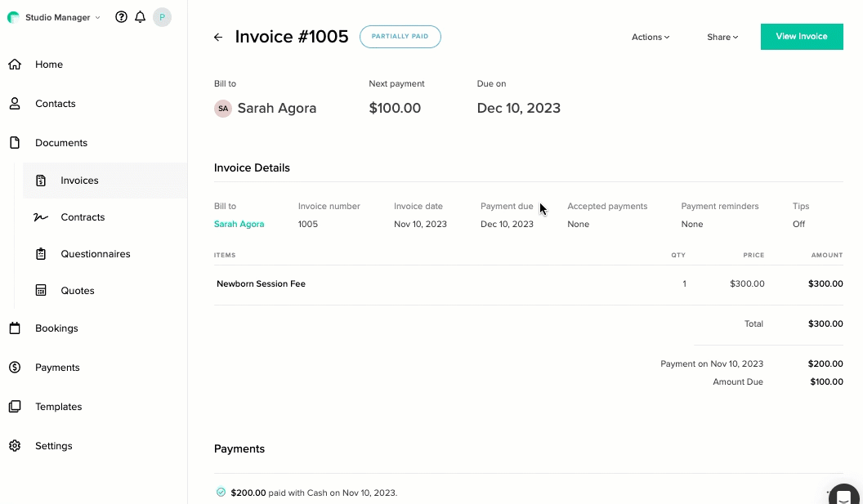This screenshot has width=863, height=504.
Task: Expand the Share dropdown
Action: coord(721,37)
